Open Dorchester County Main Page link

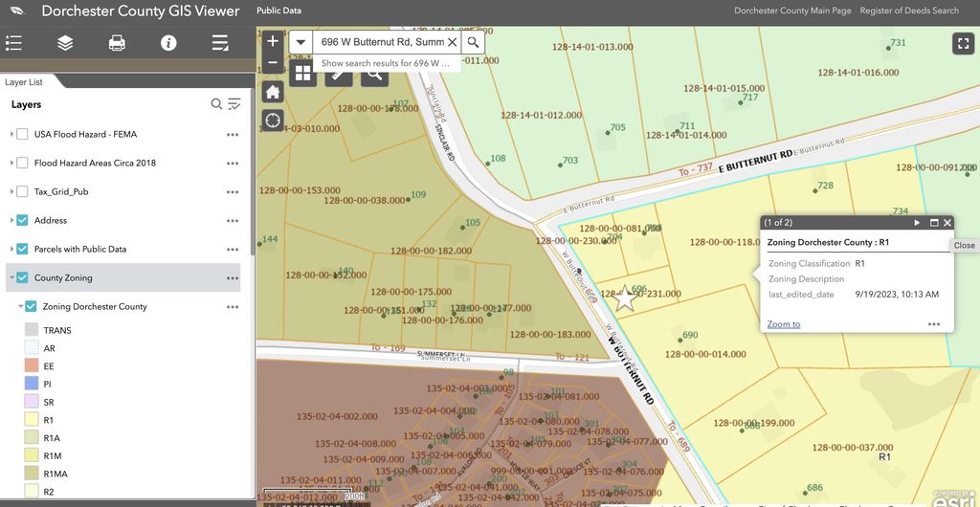(792, 11)
